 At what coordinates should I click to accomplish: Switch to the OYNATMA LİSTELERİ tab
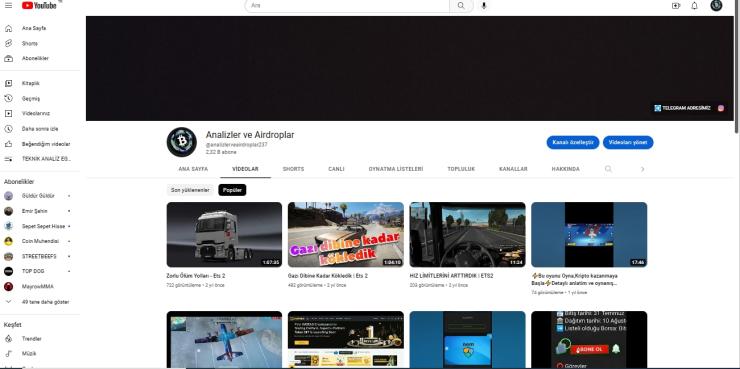[x=395, y=169]
